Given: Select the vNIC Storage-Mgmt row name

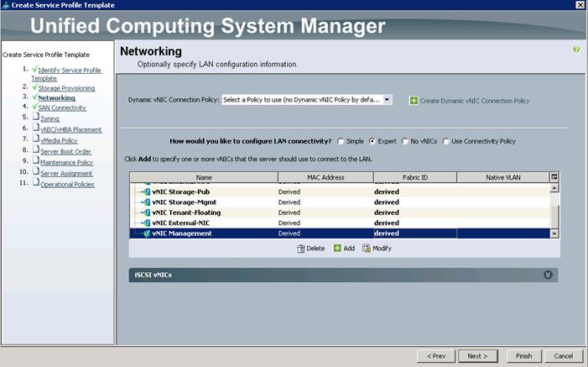Looking at the screenshot, I should (x=185, y=202).
